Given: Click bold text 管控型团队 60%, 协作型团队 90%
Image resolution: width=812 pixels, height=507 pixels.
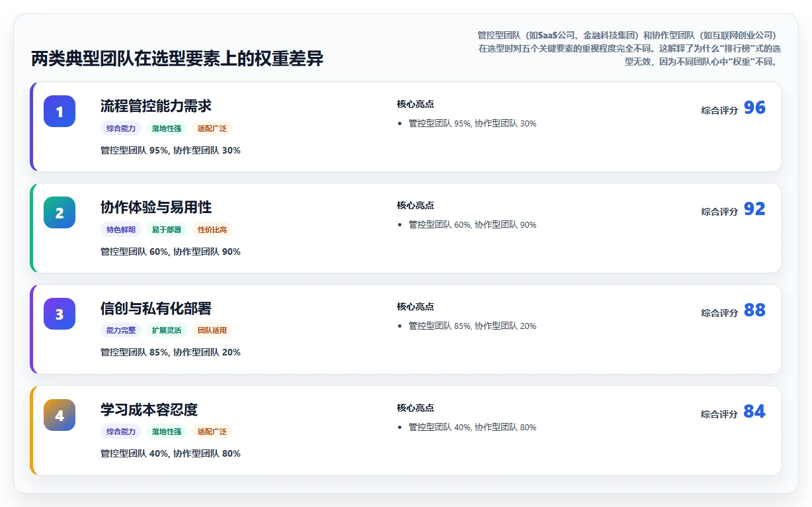Looking at the screenshot, I should point(171,252).
